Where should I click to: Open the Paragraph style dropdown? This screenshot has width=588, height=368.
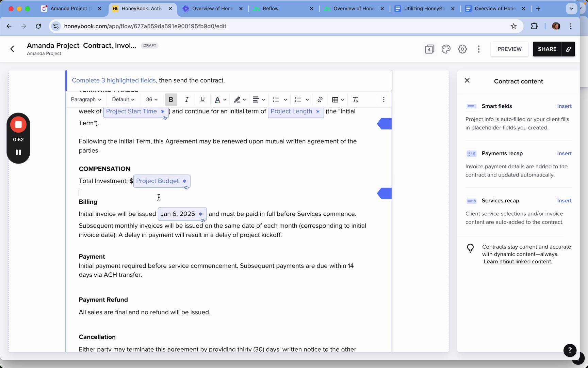[x=86, y=99]
